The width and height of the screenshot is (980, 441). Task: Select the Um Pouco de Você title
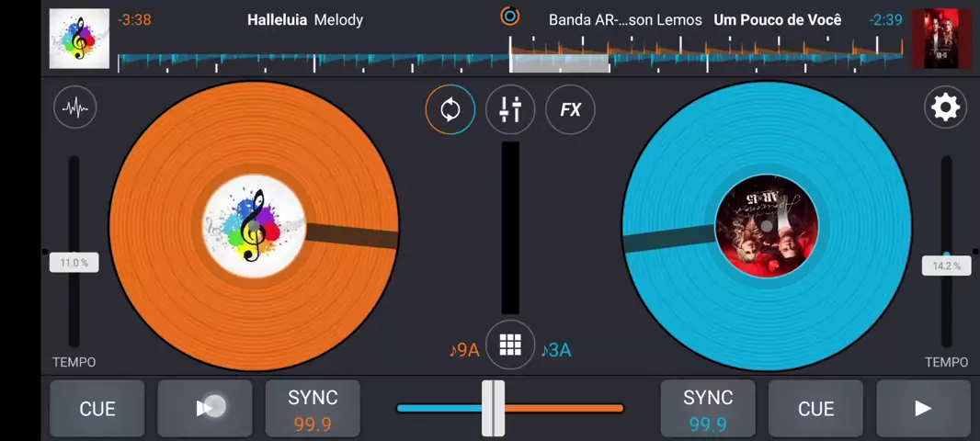(x=777, y=19)
